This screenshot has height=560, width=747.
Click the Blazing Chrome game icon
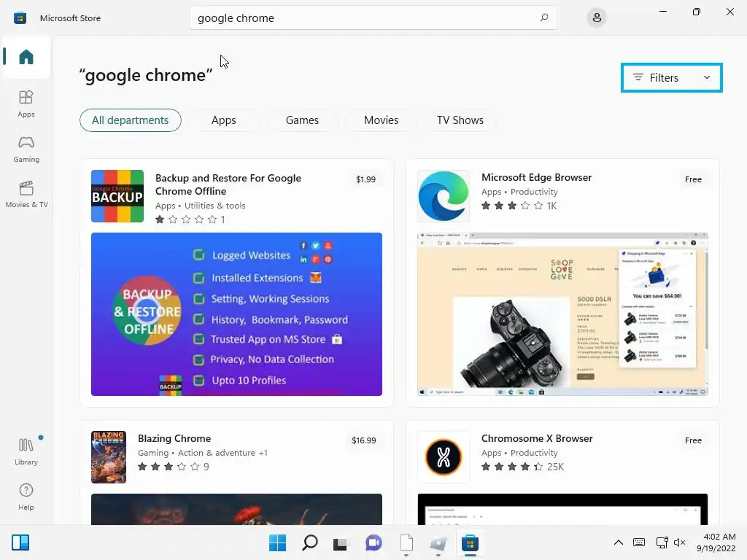click(x=109, y=457)
